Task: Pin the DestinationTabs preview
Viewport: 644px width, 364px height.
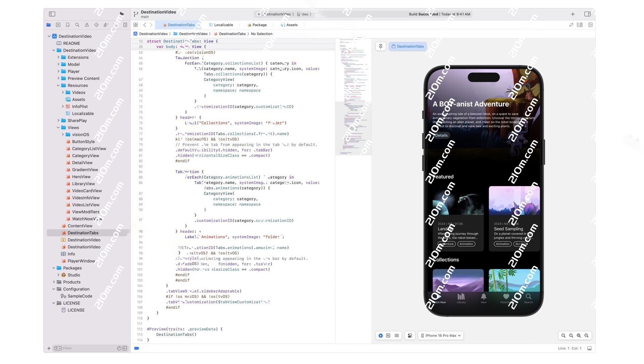Action: click(381, 46)
